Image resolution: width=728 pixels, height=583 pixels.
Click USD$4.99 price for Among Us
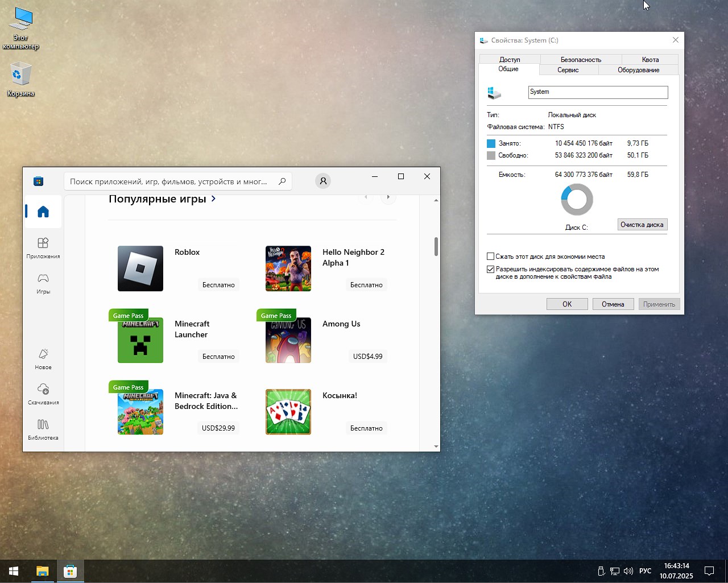click(368, 357)
